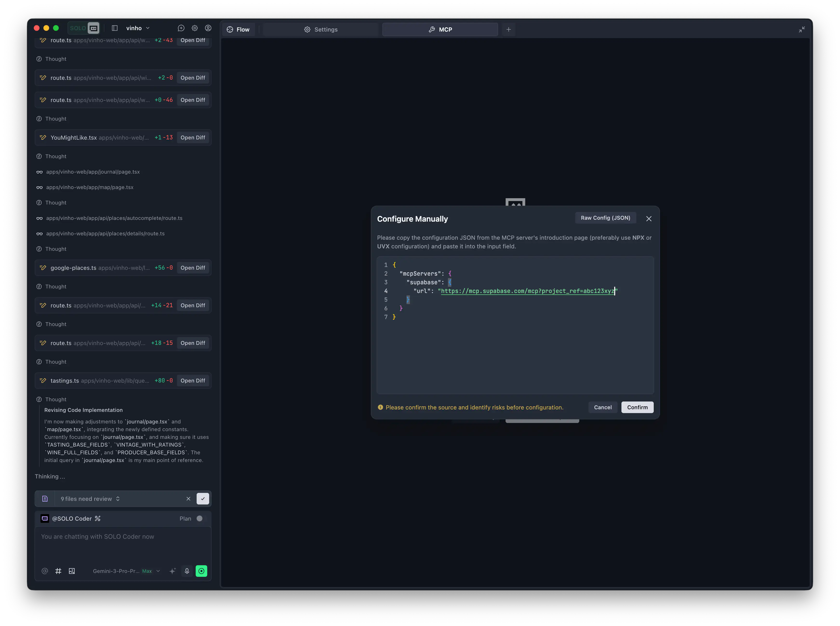Viewport: 840px width, 626px height.
Task: Open apps/vinho-web/app/journal/page.tsx read entry
Action: point(88,172)
